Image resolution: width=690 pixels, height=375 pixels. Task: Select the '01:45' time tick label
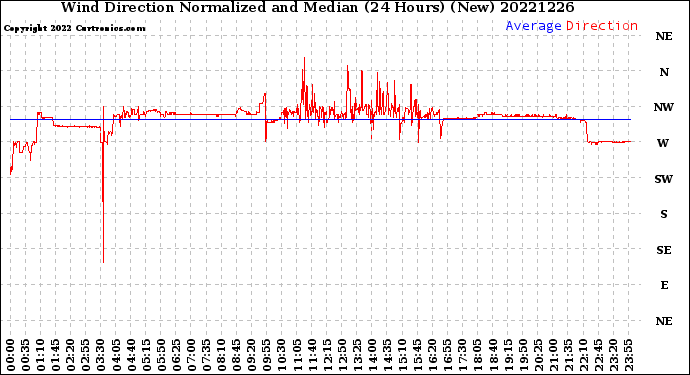[x=56, y=355]
